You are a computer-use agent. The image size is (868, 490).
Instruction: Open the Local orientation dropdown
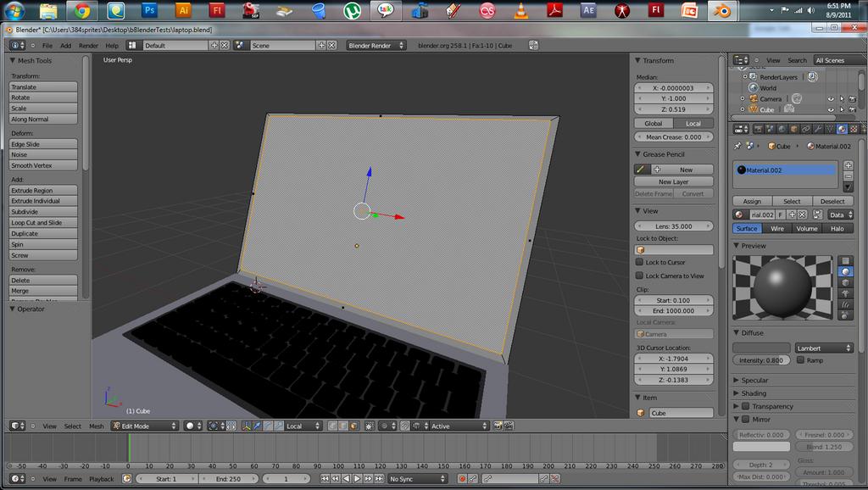tap(303, 426)
